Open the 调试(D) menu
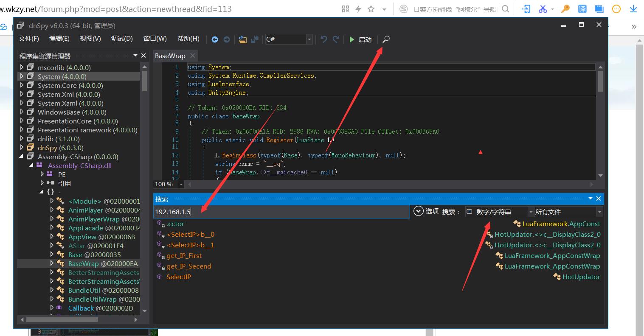Image resolution: width=644 pixels, height=336 pixels. tap(122, 39)
